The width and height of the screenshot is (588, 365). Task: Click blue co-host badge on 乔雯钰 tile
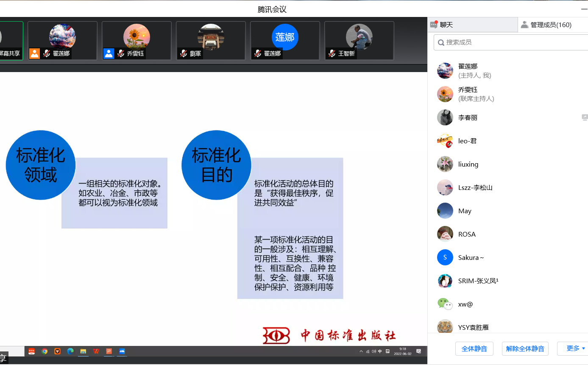[109, 53]
